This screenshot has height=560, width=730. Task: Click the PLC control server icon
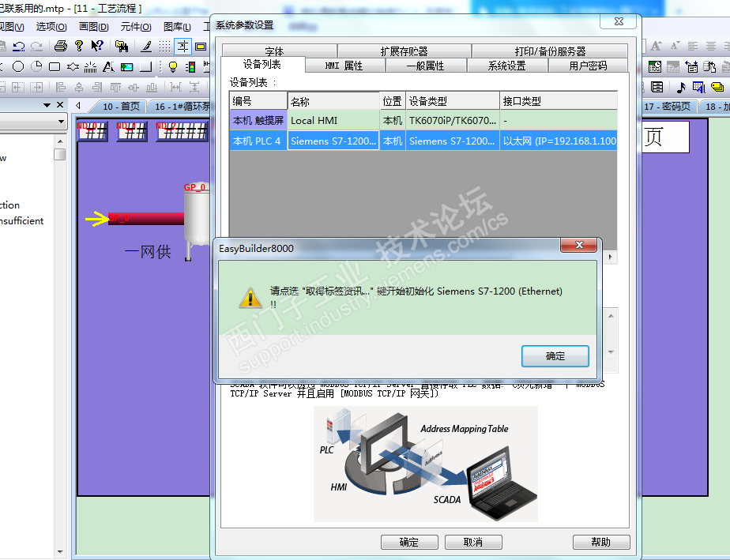click(709, 67)
